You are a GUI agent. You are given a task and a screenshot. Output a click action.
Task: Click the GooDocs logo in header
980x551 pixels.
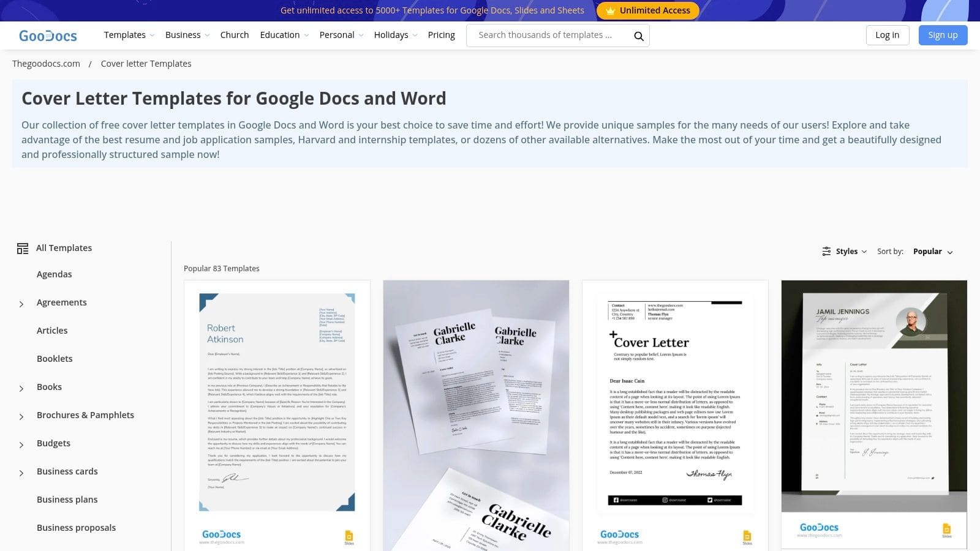tap(48, 36)
